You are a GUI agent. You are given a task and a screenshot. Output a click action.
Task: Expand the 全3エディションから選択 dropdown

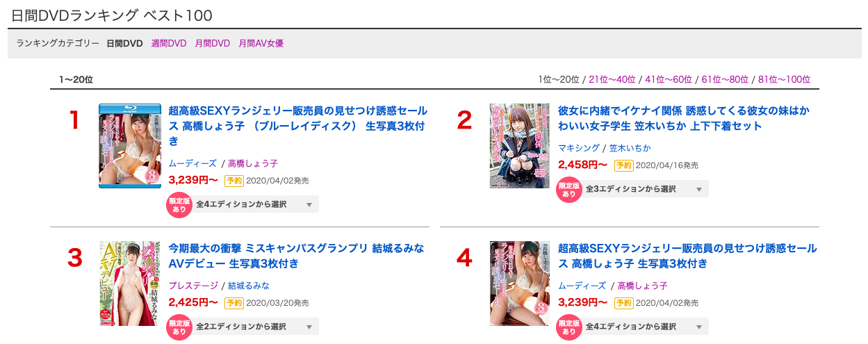pyautogui.click(x=644, y=189)
